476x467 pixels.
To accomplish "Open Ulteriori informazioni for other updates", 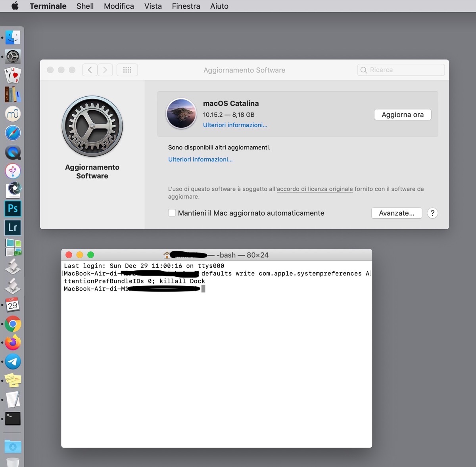I will pyautogui.click(x=200, y=159).
